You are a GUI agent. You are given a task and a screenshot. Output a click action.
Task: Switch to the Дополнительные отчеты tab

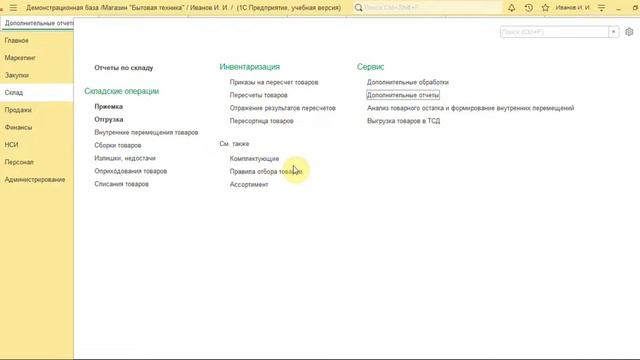click(39, 23)
